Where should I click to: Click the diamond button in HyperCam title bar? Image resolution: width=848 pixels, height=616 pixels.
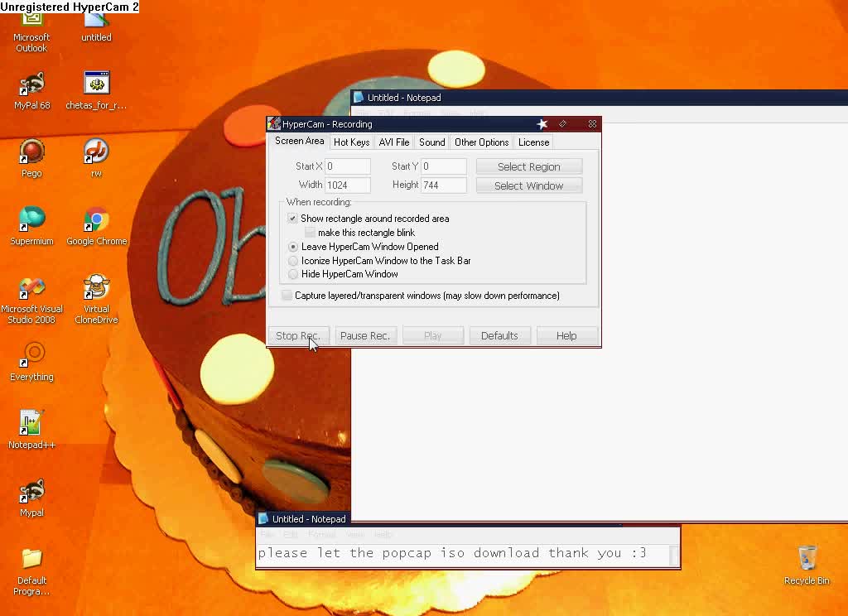[563, 124]
